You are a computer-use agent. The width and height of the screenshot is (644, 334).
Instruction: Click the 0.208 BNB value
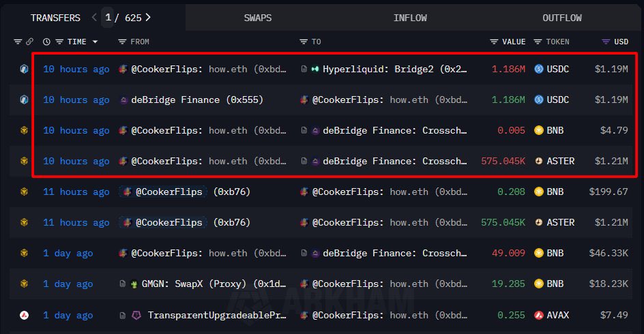tap(512, 192)
